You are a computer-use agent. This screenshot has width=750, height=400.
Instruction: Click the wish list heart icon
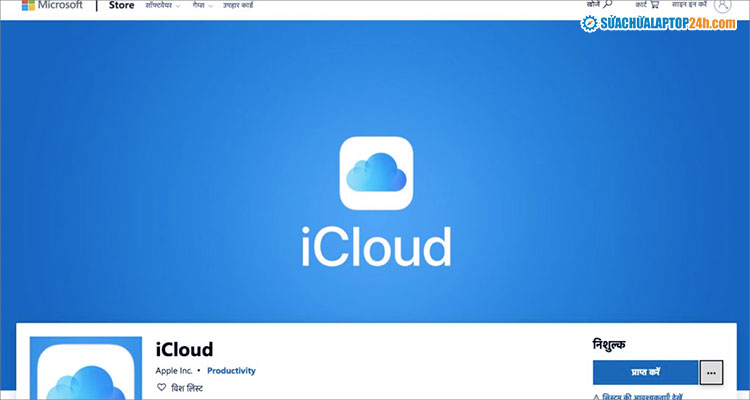(161, 387)
